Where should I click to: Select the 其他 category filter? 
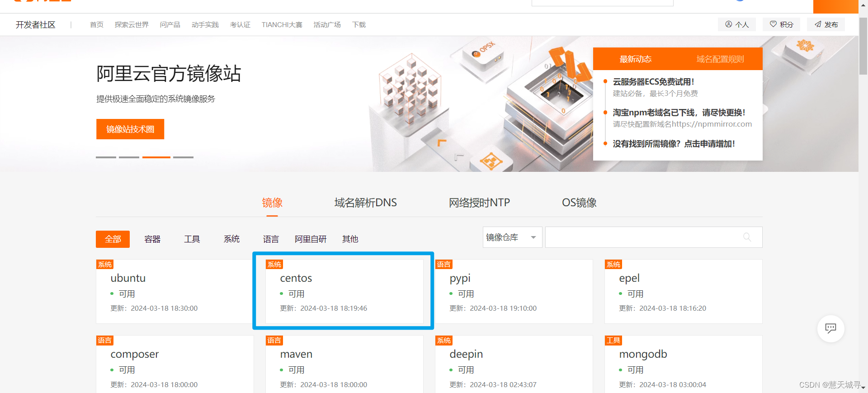tap(350, 239)
